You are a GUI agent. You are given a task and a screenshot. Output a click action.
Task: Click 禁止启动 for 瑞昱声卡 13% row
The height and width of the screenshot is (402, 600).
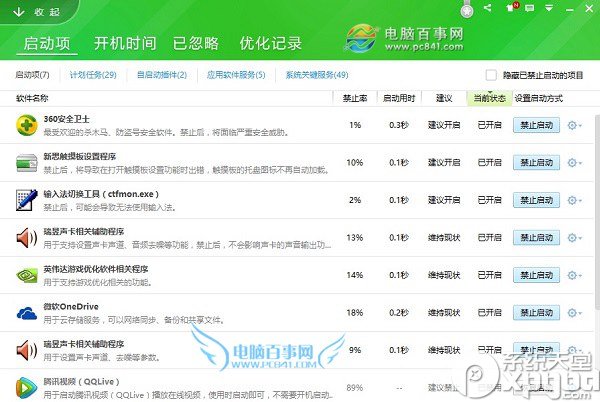tap(536, 238)
